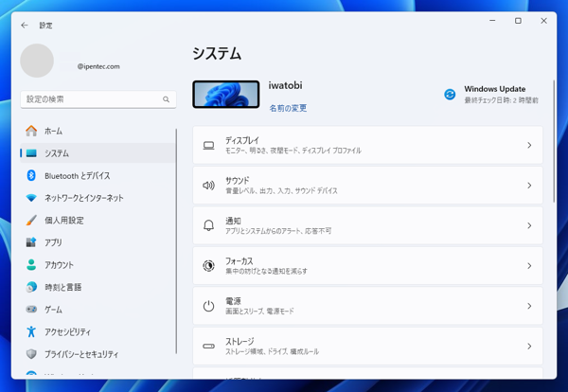Click the フォーカス settings title
Viewport: 568px width, 392px height.
tap(240, 260)
